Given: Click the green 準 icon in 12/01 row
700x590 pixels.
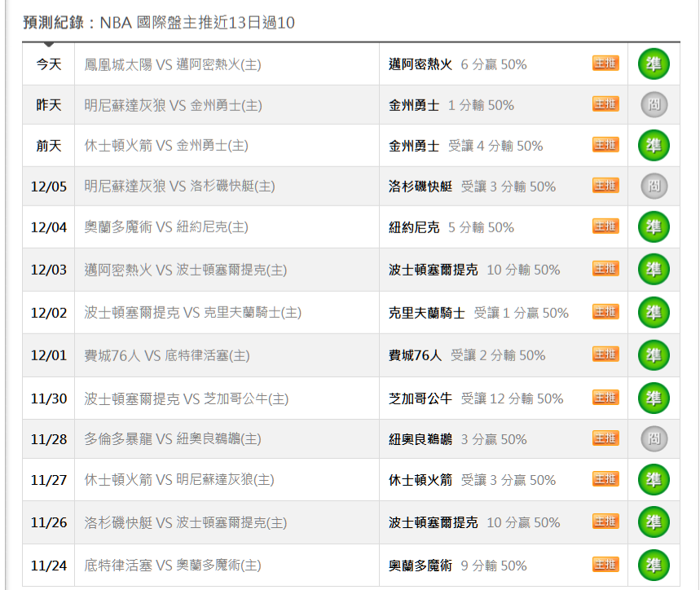Looking at the screenshot, I should coord(654,355).
